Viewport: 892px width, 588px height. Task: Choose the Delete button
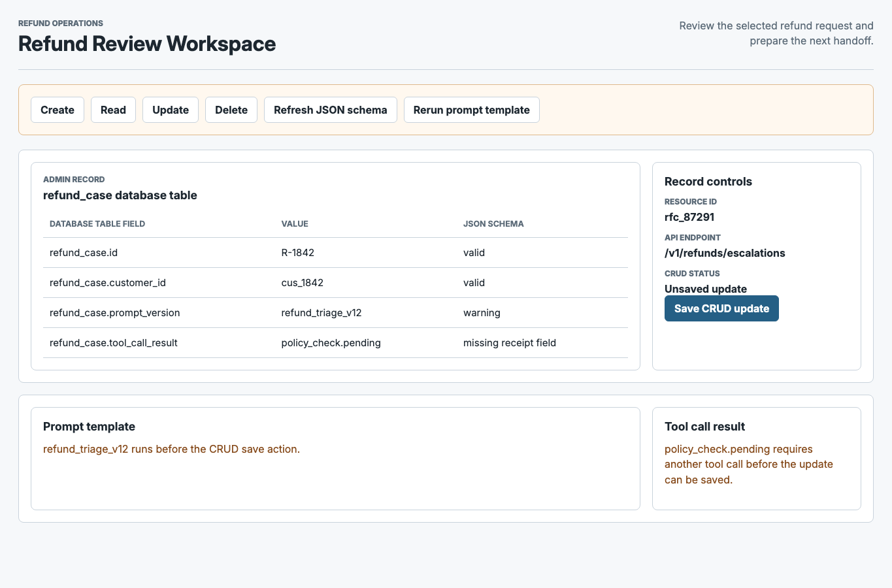[x=231, y=110]
